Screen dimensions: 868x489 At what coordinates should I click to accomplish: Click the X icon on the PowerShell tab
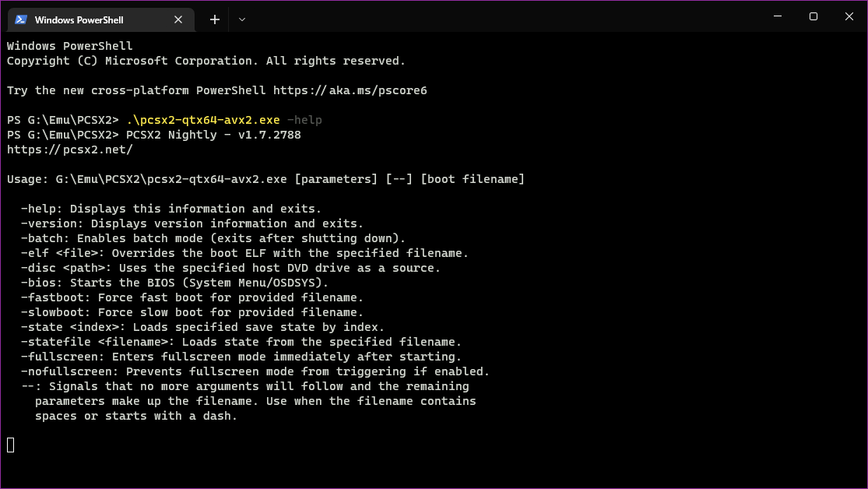click(177, 19)
